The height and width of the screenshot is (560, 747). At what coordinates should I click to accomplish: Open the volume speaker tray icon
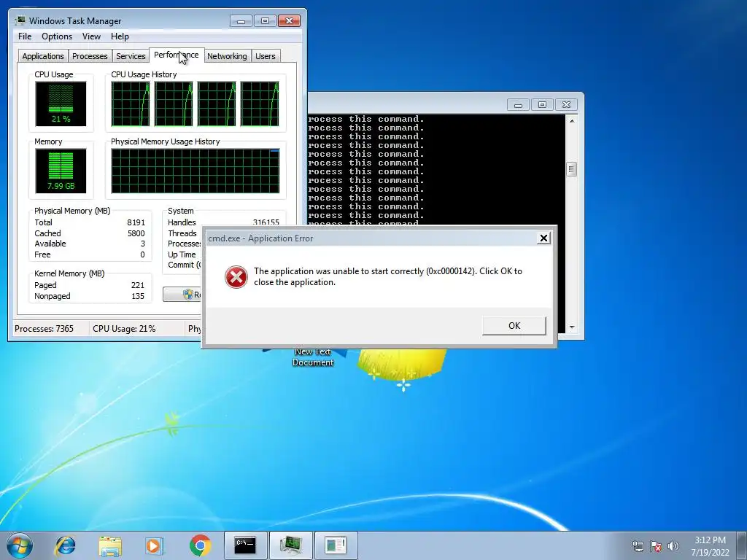(673, 546)
